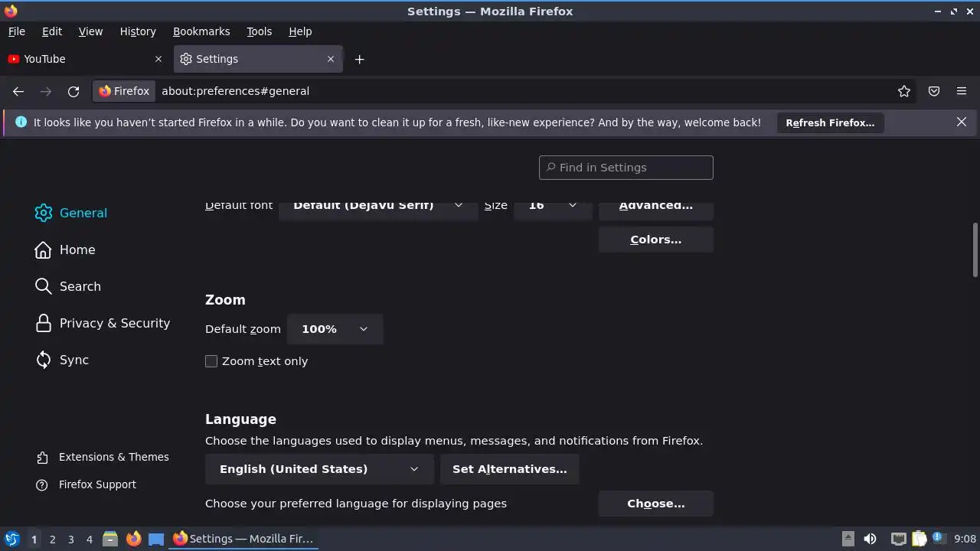Open Privacy & Security settings category
The height and width of the screenshot is (551, 980).
point(103,323)
